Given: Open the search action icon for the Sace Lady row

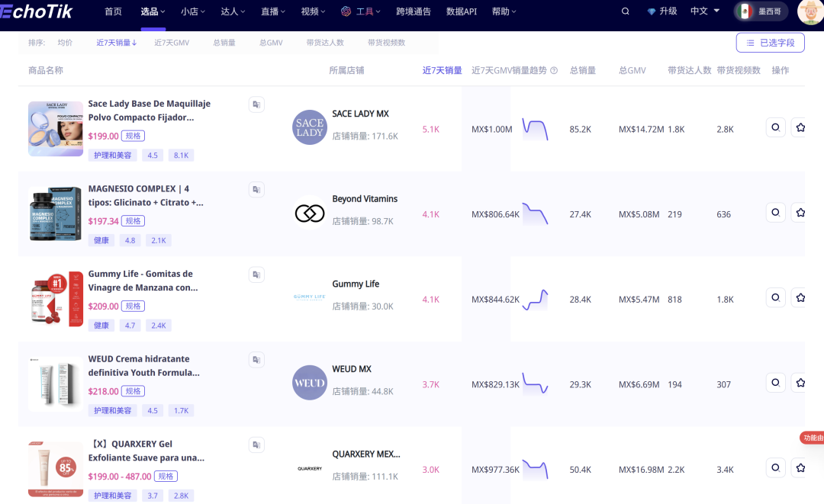Looking at the screenshot, I should coord(775,128).
